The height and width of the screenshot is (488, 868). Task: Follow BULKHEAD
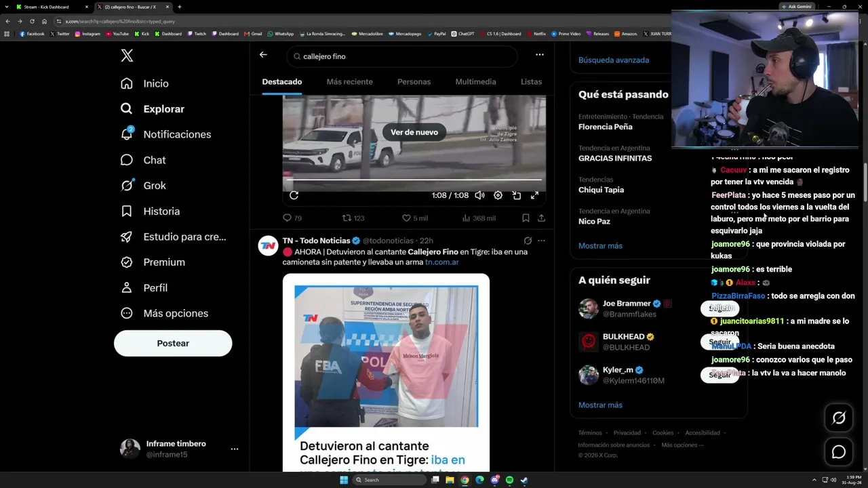click(x=719, y=342)
